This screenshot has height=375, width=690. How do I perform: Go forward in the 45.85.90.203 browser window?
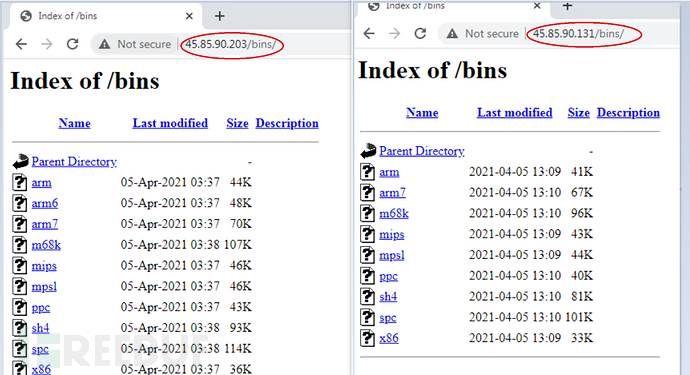pyautogui.click(x=47, y=44)
